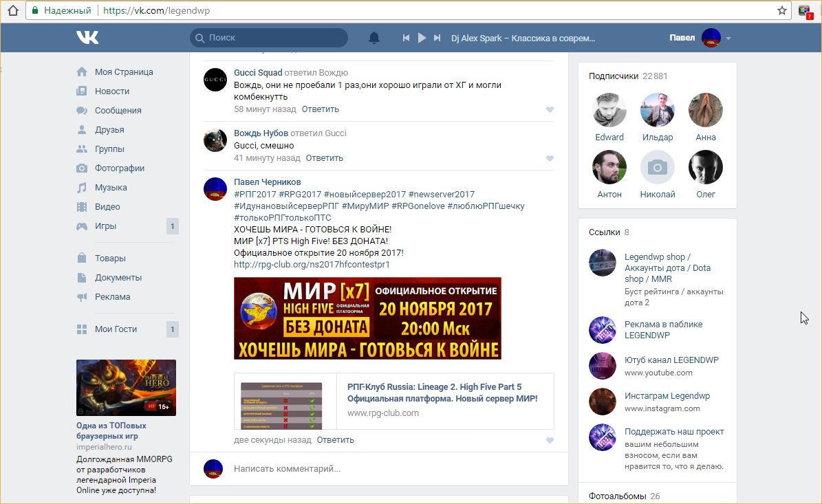Viewport: 822px width, 504px height.
Task: Play the current audio track
Action: 422,38
